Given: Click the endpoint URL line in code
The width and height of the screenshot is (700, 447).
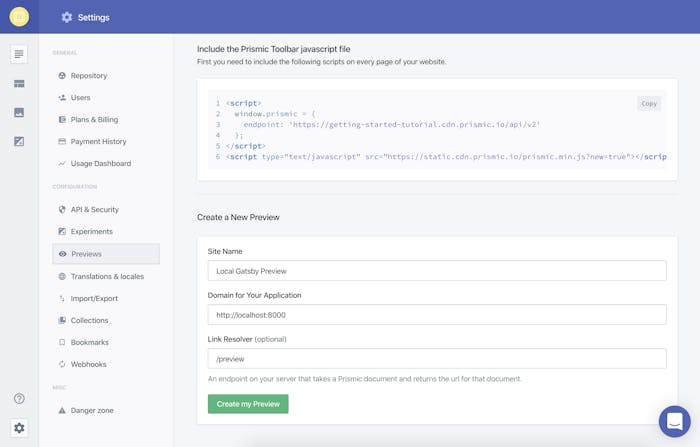Looking at the screenshot, I should [392, 125].
